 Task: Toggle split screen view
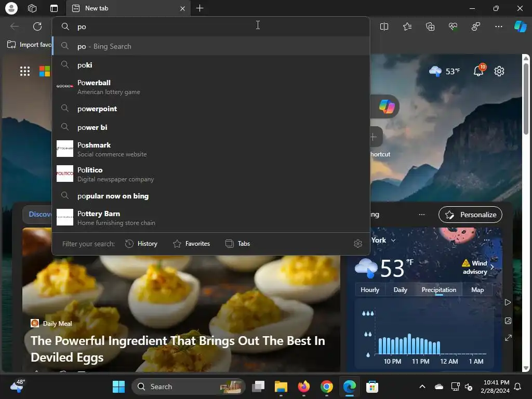[x=384, y=26]
